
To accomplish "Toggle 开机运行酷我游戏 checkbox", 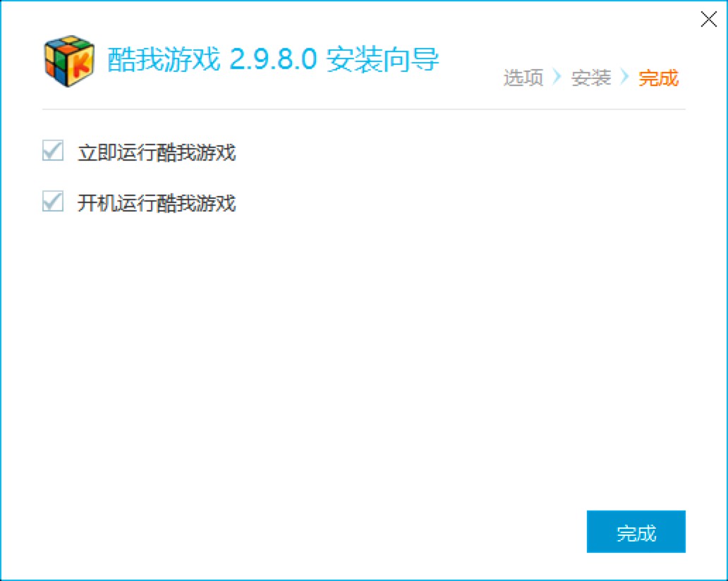I will click(x=53, y=201).
